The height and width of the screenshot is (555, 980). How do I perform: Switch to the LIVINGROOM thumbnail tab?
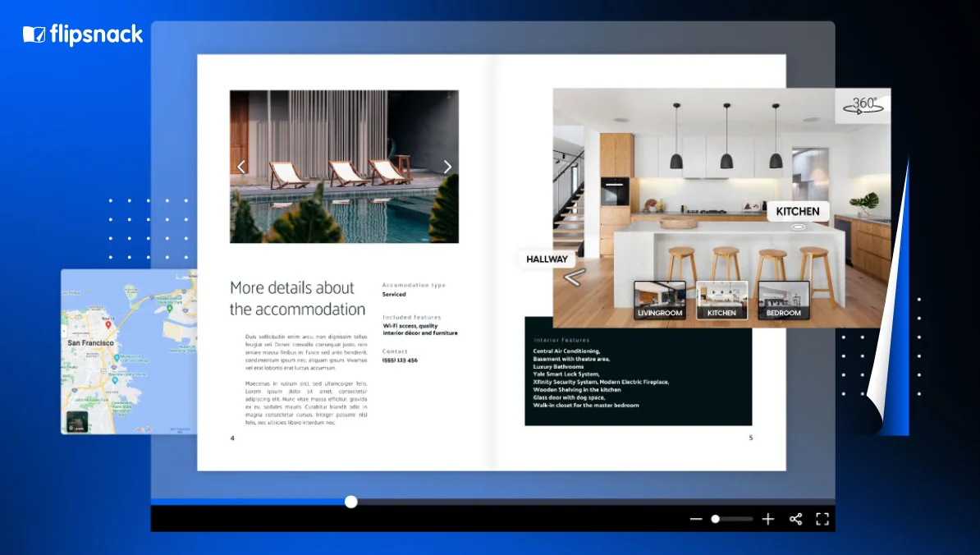click(x=659, y=300)
